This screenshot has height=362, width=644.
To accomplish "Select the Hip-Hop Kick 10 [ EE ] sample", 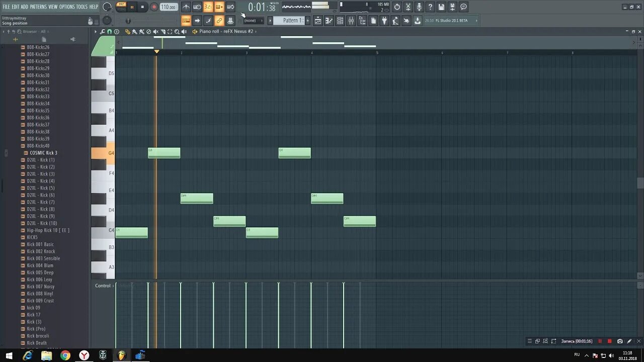I will [x=48, y=230].
